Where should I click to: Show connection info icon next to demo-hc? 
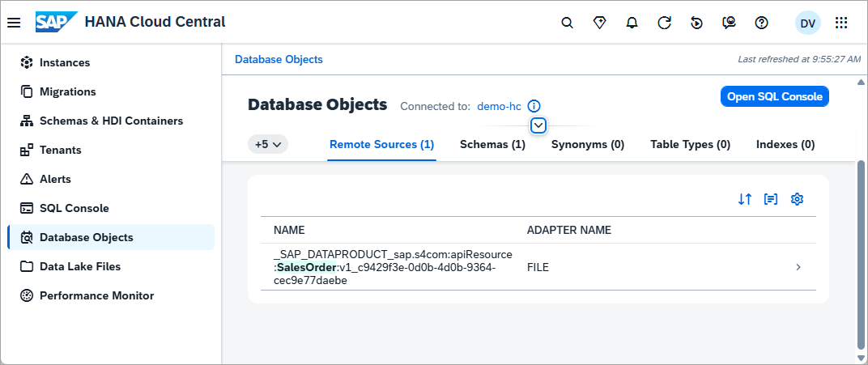point(534,106)
